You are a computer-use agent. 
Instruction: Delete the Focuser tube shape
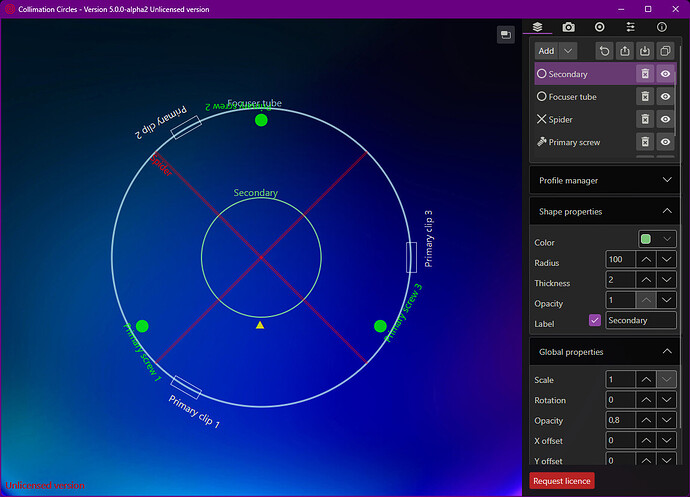pyautogui.click(x=645, y=96)
